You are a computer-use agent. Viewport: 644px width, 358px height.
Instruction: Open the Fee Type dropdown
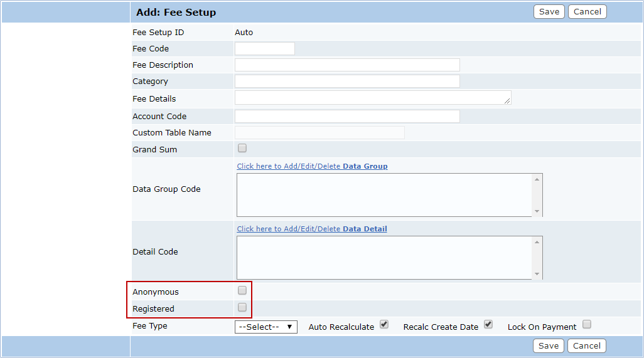click(266, 327)
